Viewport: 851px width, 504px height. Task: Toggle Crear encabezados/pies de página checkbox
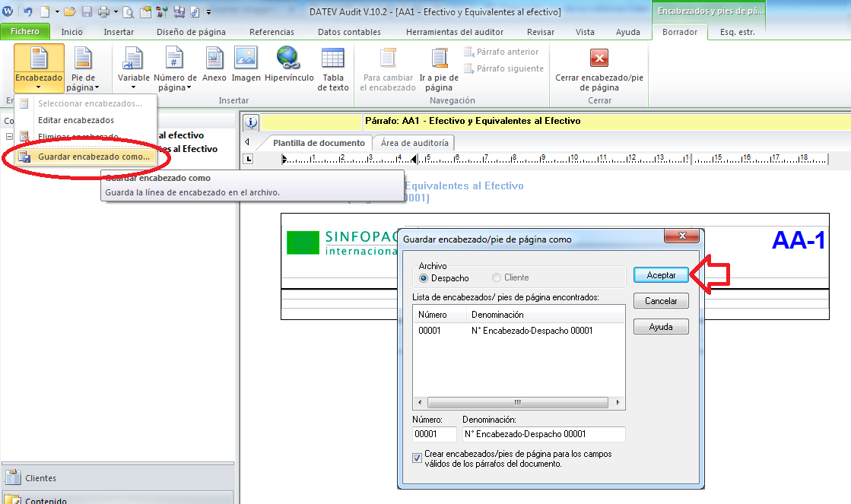tap(417, 458)
